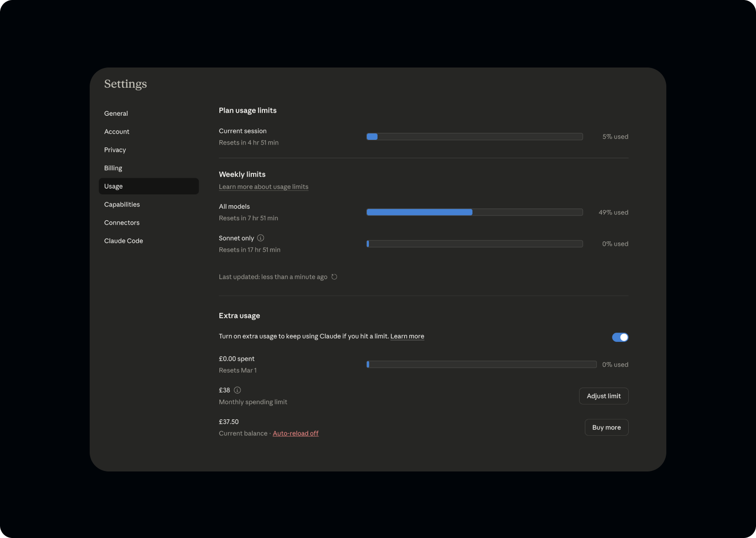Click the '49% used' label
The width and height of the screenshot is (756, 538).
point(613,213)
